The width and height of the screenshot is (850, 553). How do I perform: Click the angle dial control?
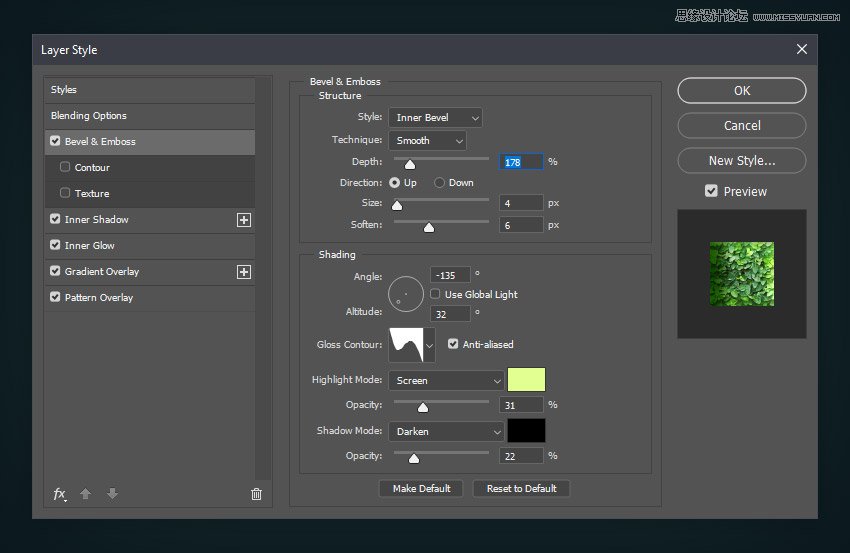(x=406, y=292)
